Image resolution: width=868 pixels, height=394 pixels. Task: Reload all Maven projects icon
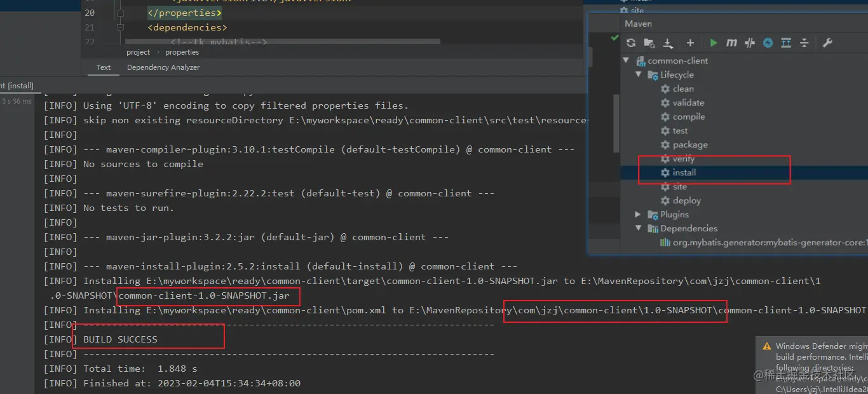[631, 43]
